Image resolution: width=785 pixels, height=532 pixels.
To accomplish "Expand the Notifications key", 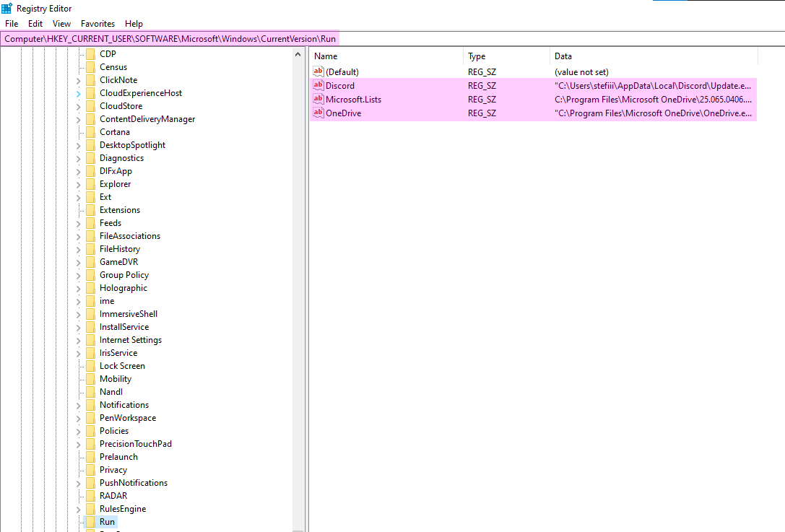I will pyautogui.click(x=79, y=406).
